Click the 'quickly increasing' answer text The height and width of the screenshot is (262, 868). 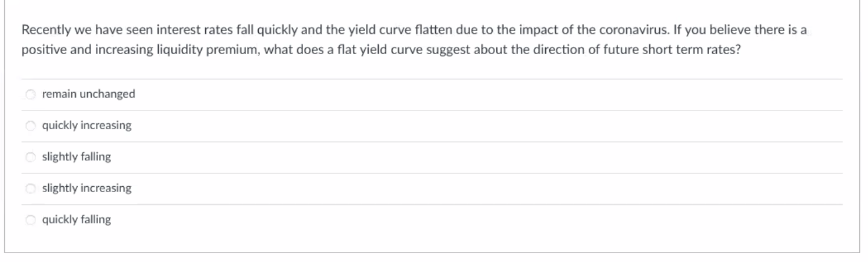pos(86,126)
